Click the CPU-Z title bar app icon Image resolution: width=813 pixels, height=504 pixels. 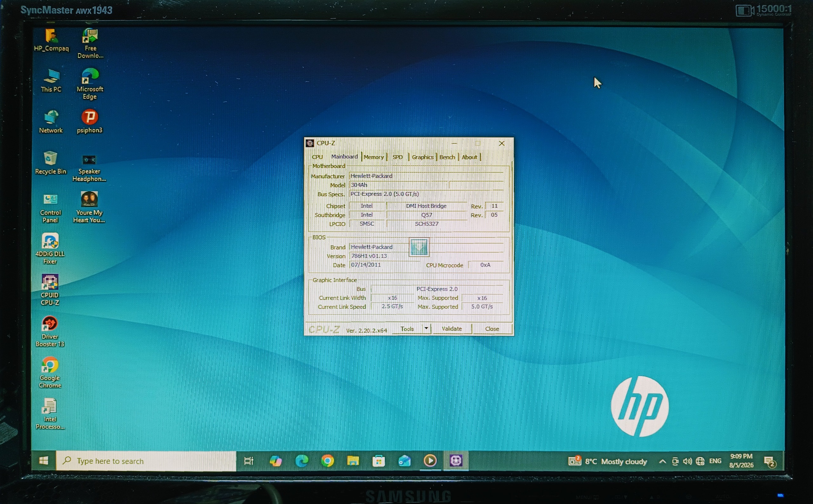(310, 143)
